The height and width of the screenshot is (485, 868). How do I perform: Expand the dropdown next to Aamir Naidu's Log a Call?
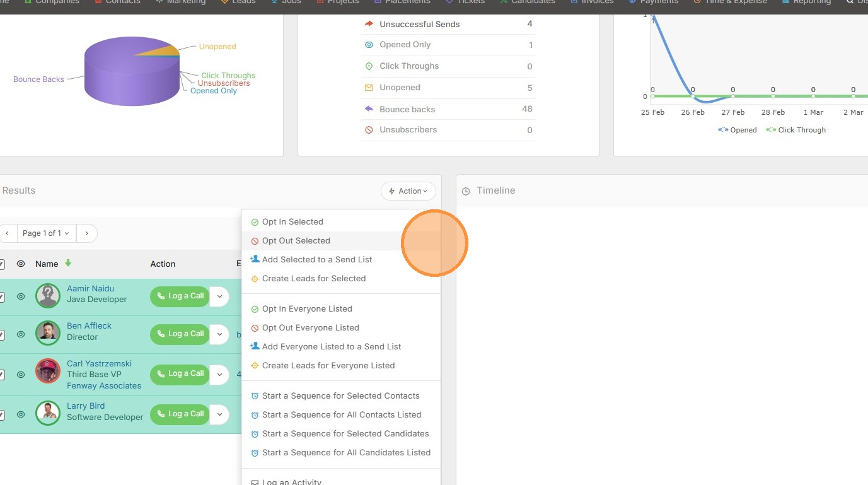[219, 296]
